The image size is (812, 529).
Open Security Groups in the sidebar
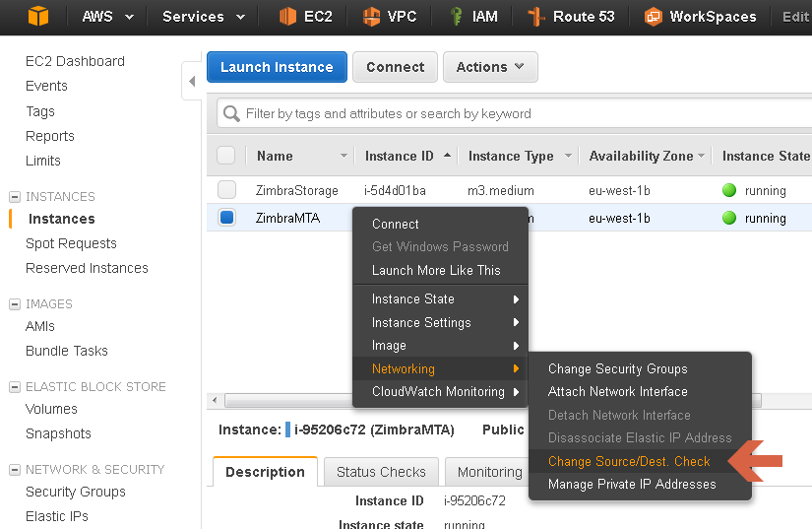[x=76, y=492]
